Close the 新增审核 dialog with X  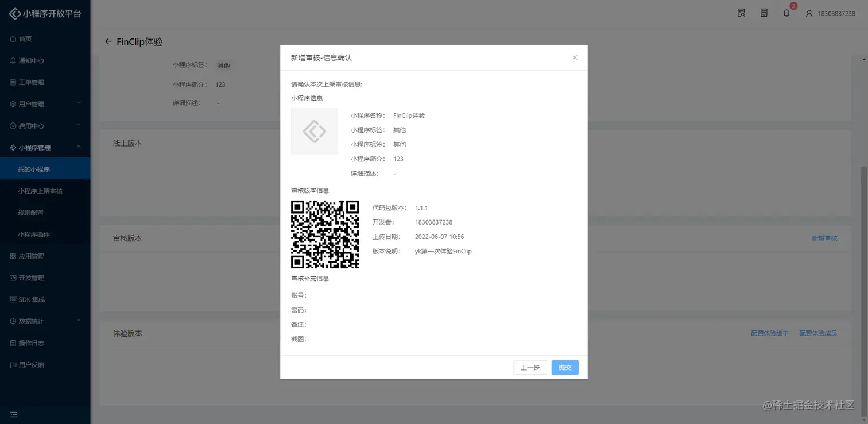pyautogui.click(x=575, y=57)
